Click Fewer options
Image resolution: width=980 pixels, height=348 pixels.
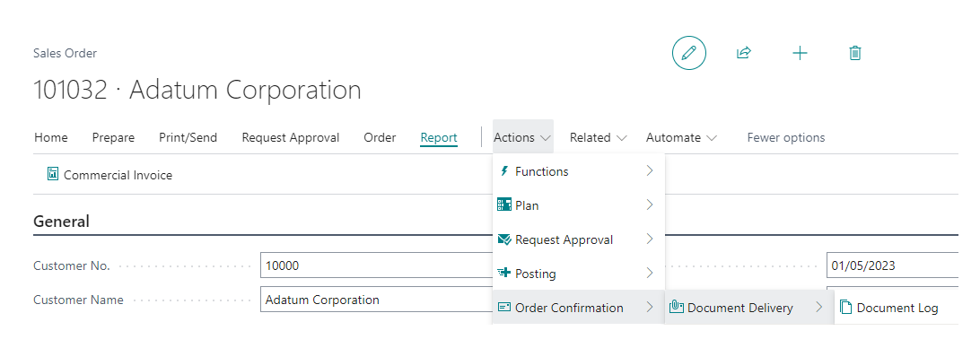coord(785,137)
